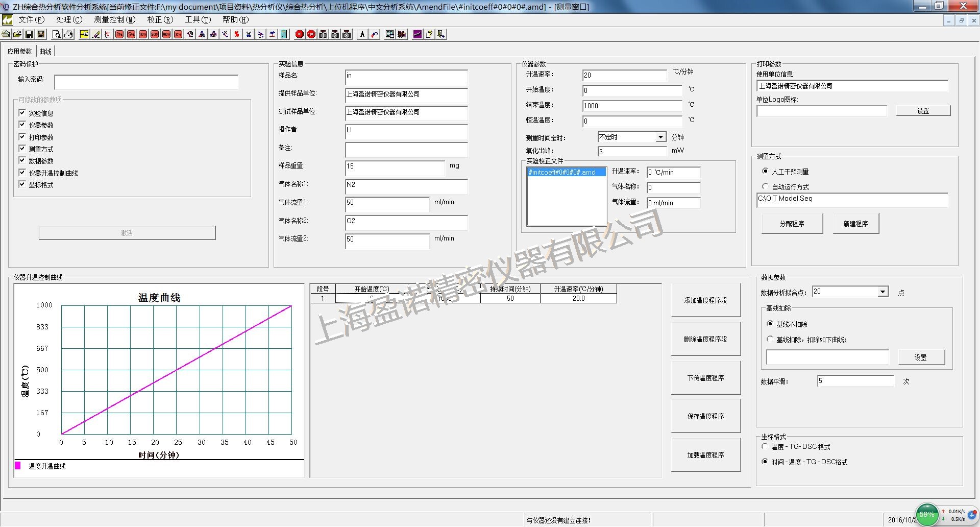Click the 添加温度程序段 button
980x527 pixels.
pos(705,300)
